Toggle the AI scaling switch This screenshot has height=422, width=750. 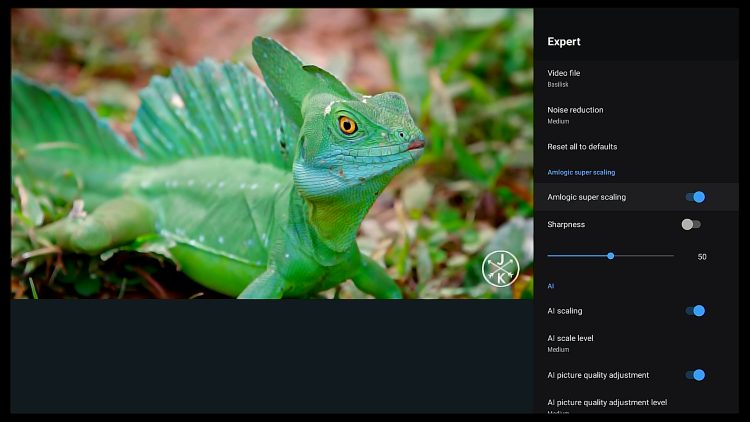click(695, 311)
